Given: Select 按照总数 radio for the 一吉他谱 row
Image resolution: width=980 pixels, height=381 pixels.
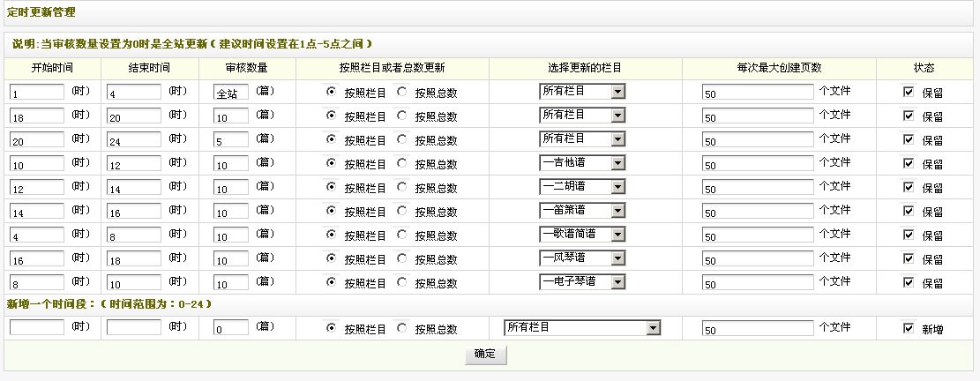Looking at the screenshot, I should (x=402, y=163).
